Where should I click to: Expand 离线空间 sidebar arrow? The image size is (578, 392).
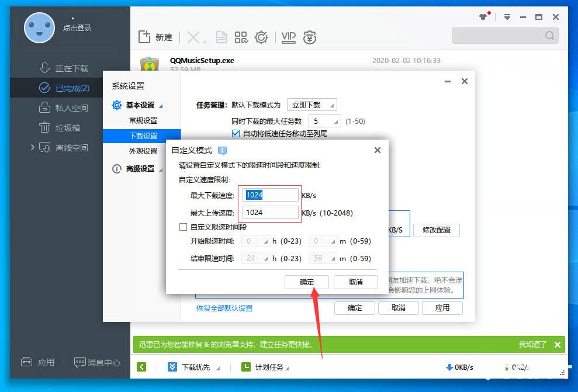(x=33, y=147)
